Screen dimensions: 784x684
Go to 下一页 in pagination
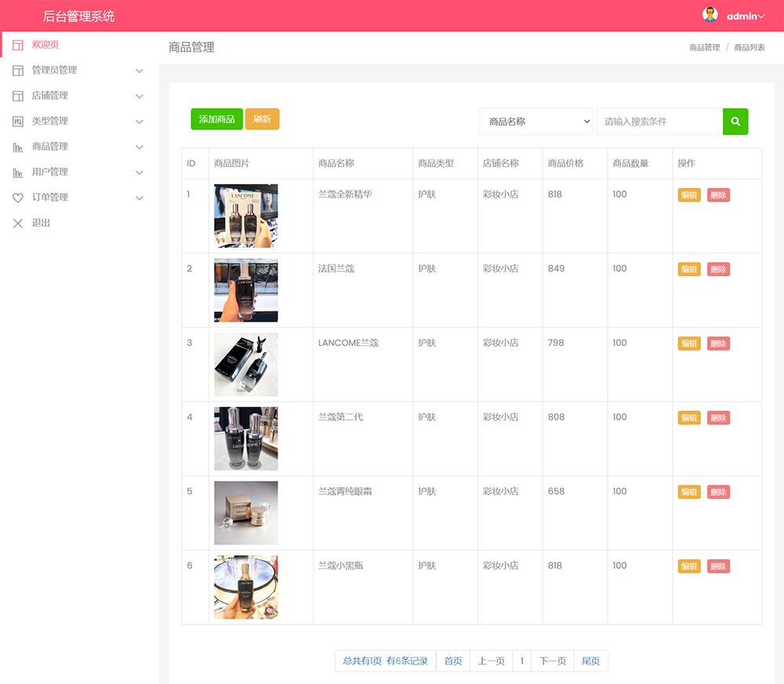point(553,661)
